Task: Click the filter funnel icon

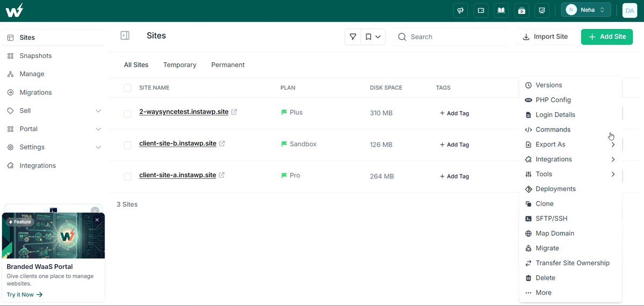Action: click(x=353, y=37)
